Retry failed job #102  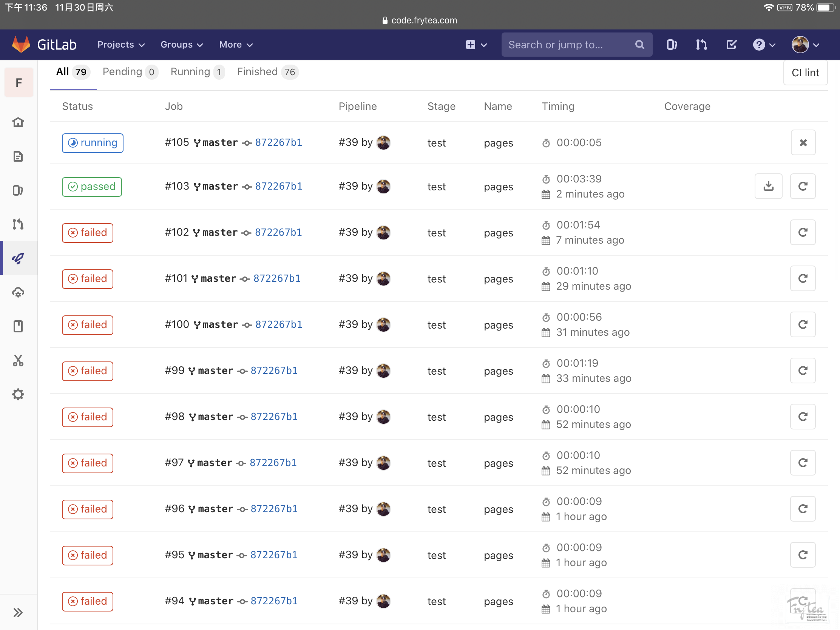click(x=803, y=232)
